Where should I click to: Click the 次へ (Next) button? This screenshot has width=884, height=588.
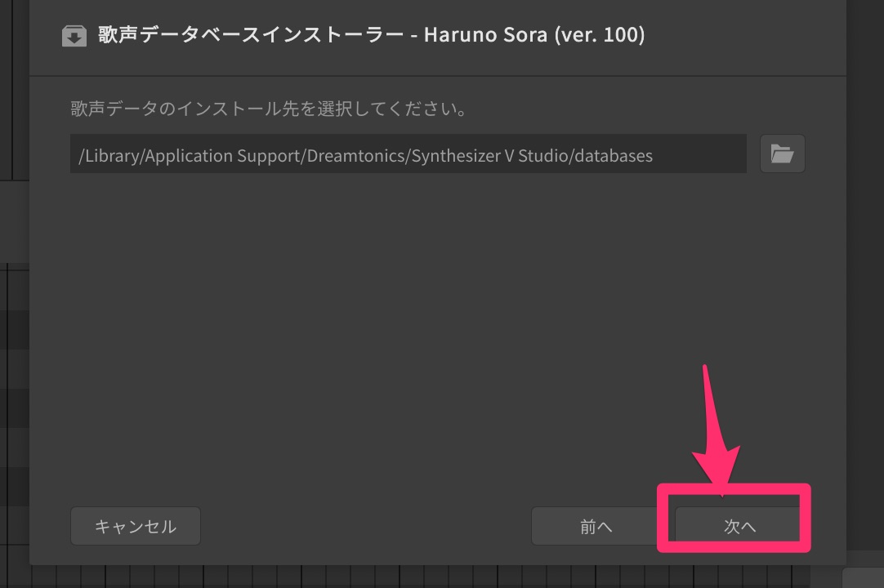point(739,527)
